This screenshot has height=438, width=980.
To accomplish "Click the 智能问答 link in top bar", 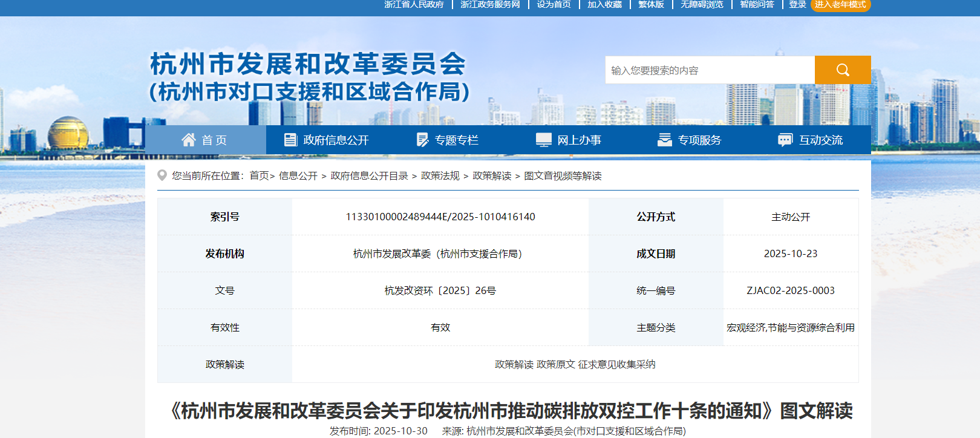I will tap(757, 5).
